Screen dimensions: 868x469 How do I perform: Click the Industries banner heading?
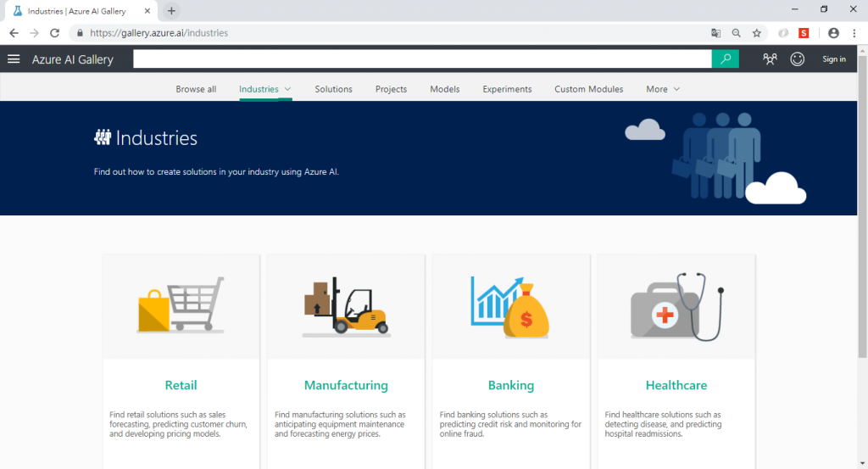pyautogui.click(x=157, y=138)
